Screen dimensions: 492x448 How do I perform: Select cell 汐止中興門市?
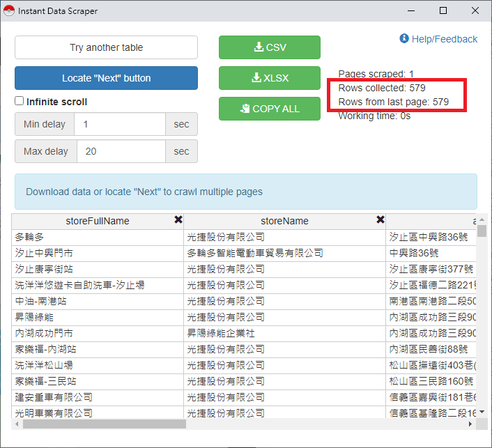98,254
